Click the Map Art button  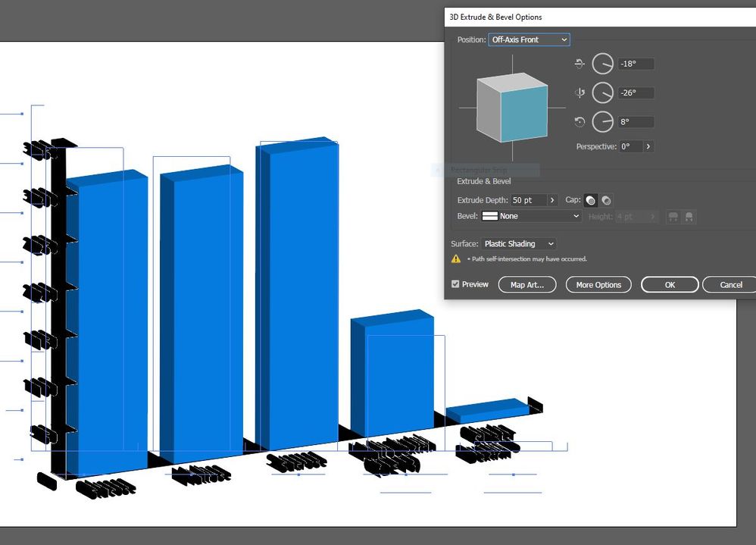coord(527,284)
